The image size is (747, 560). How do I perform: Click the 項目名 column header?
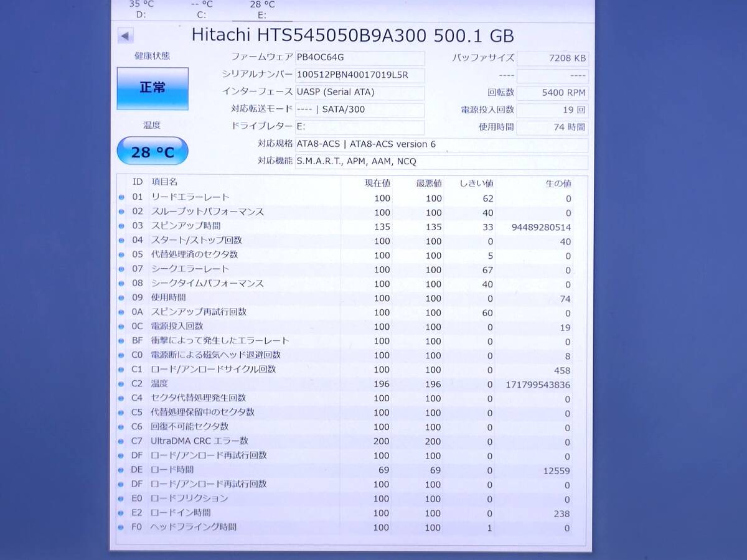coord(164,182)
